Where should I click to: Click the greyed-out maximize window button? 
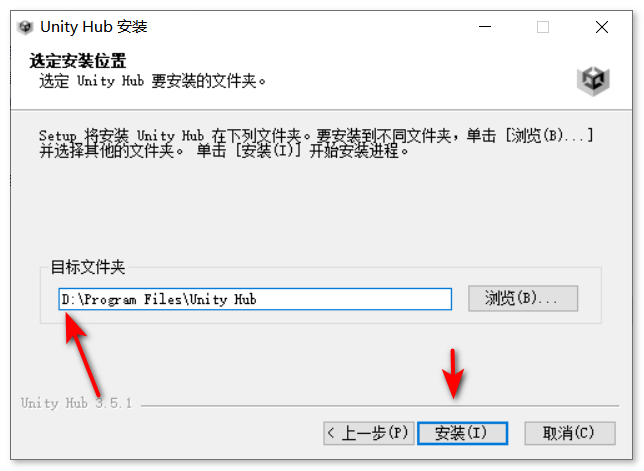(543, 27)
